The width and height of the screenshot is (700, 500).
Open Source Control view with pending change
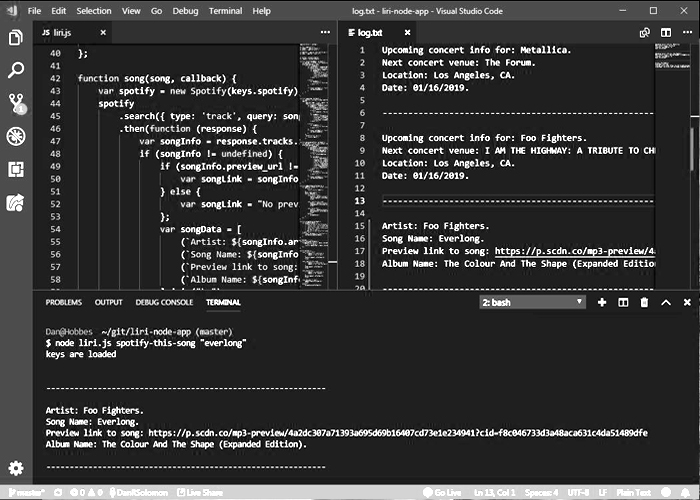17,103
